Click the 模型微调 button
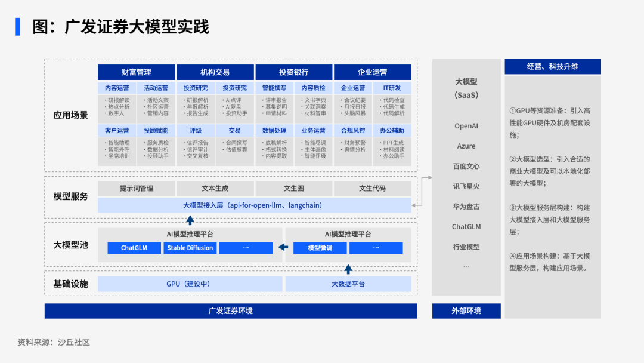Image resolution: width=644 pixels, height=363 pixels. click(320, 248)
